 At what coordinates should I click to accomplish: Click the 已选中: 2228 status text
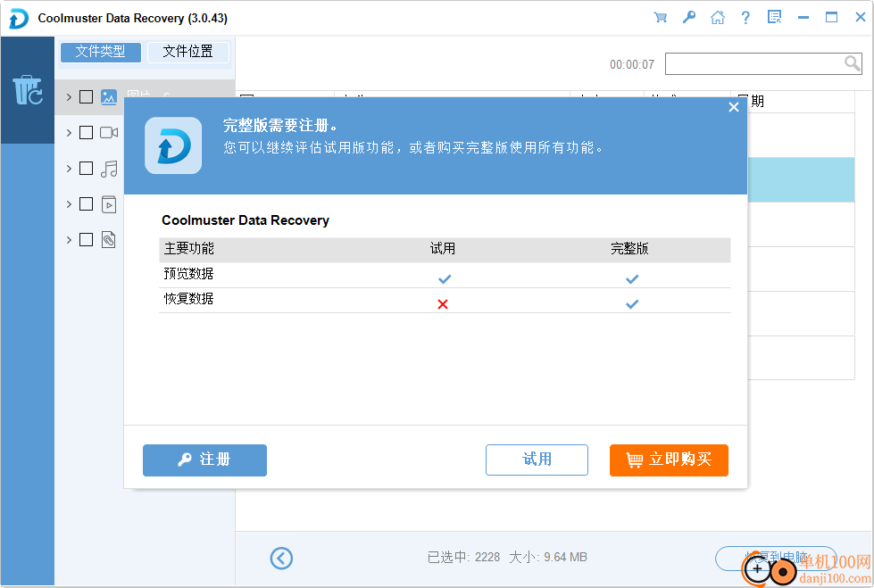coord(463,558)
